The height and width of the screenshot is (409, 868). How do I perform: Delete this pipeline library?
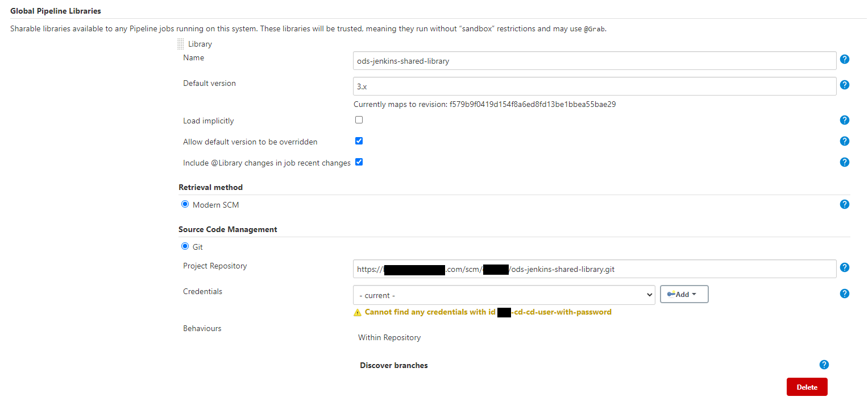tap(807, 386)
